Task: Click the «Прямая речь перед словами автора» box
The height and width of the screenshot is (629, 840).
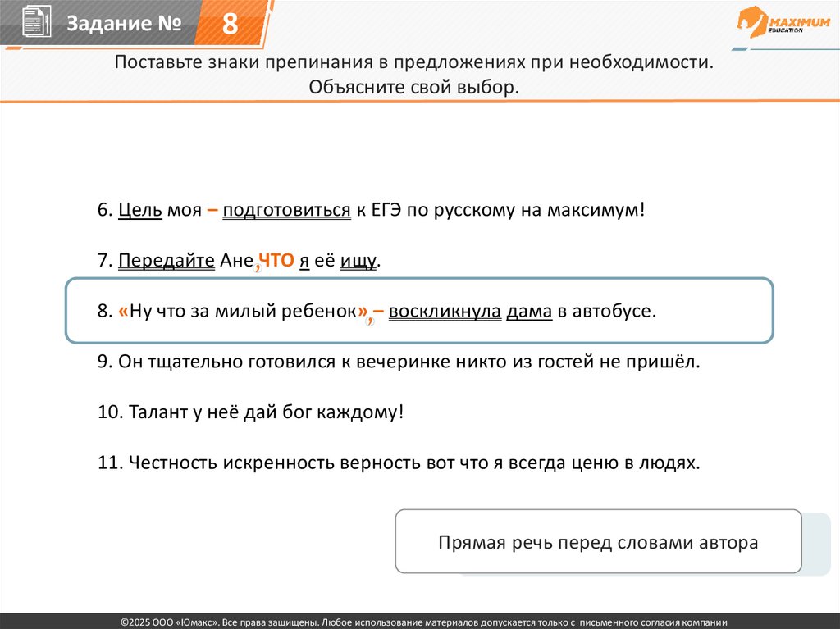Action: coord(598,541)
